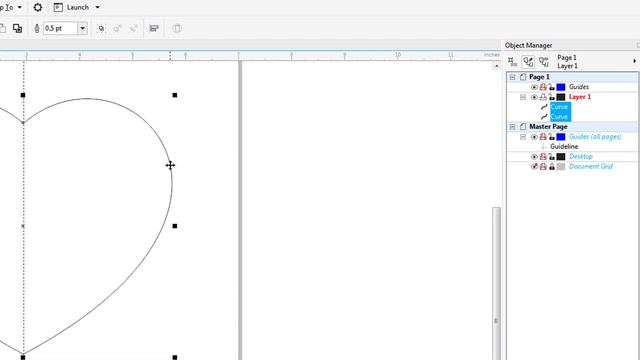Screen dimensions: 640x360
Task: Select the Guides layer name
Action: coord(579,87)
